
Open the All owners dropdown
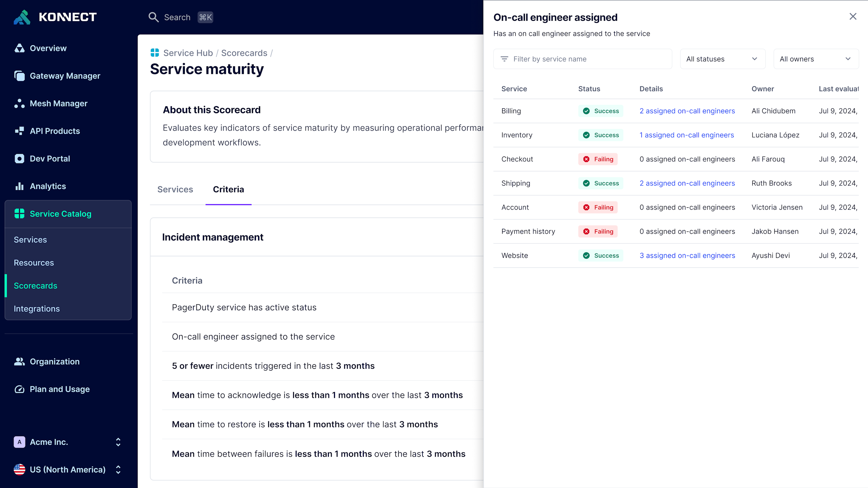815,59
